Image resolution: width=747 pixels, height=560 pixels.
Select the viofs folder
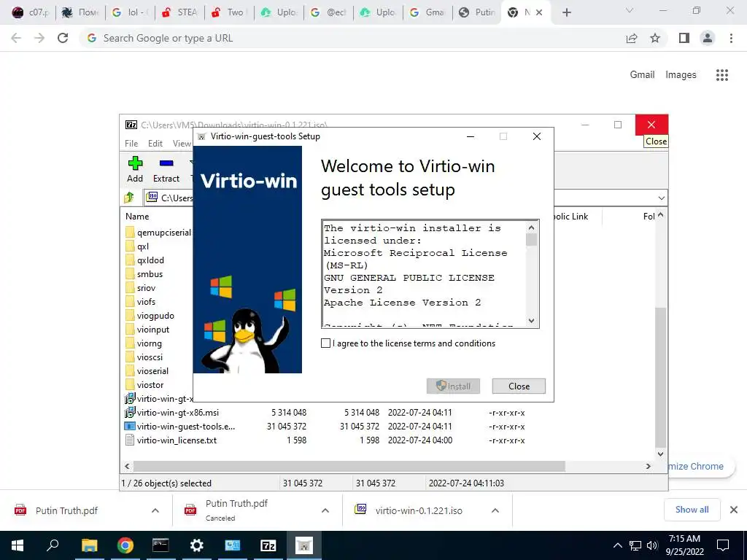[x=141, y=301]
